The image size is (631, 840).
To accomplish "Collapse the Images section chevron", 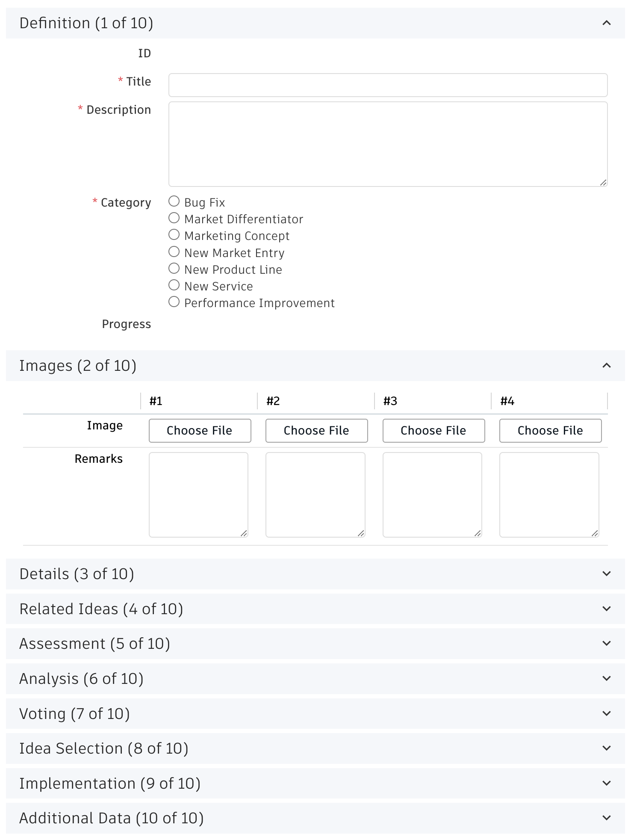I will [606, 366].
